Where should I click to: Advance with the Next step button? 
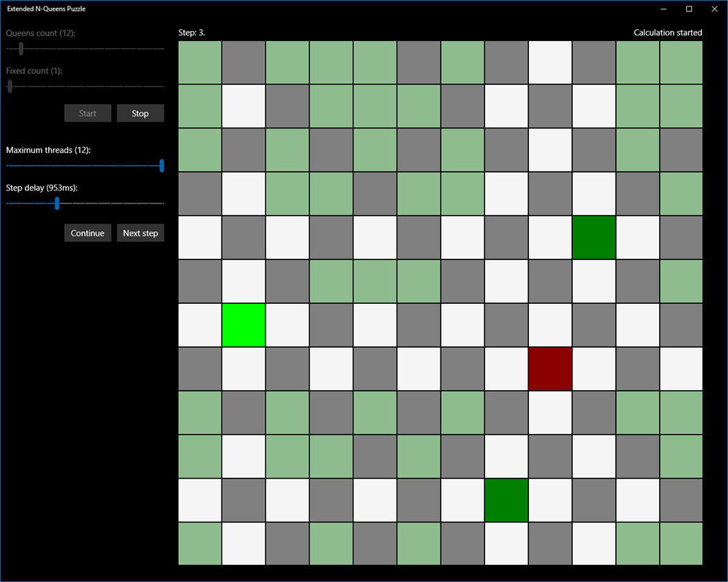140,233
